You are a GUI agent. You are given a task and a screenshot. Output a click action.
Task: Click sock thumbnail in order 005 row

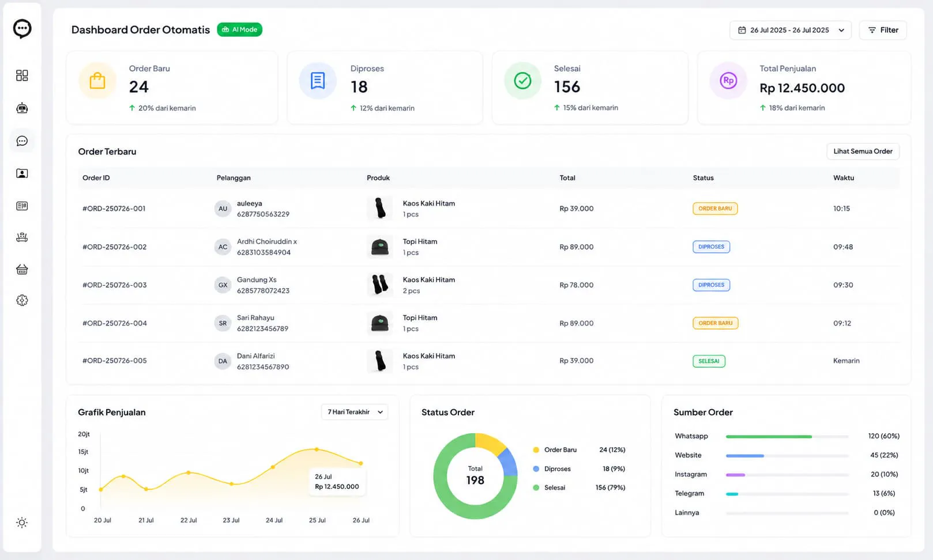pyautogui.click(x=380, y=361)
